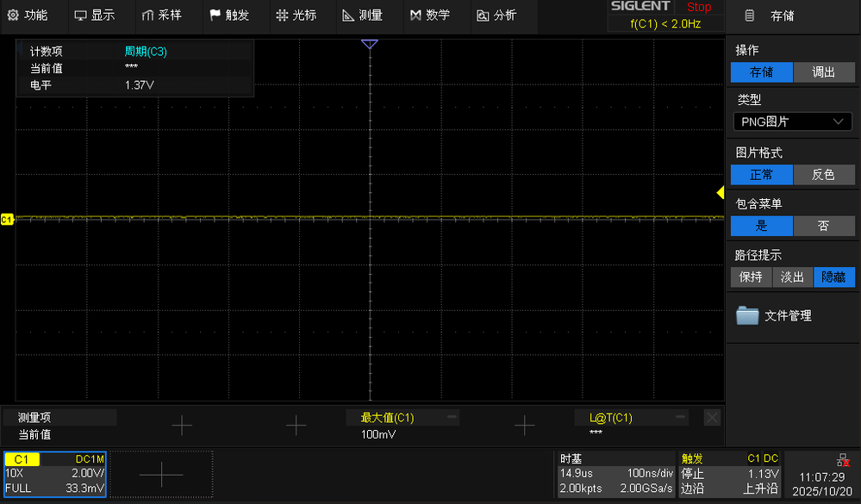Click the grid icon beside 光标
861x504 pixels.
pos(282,16)
